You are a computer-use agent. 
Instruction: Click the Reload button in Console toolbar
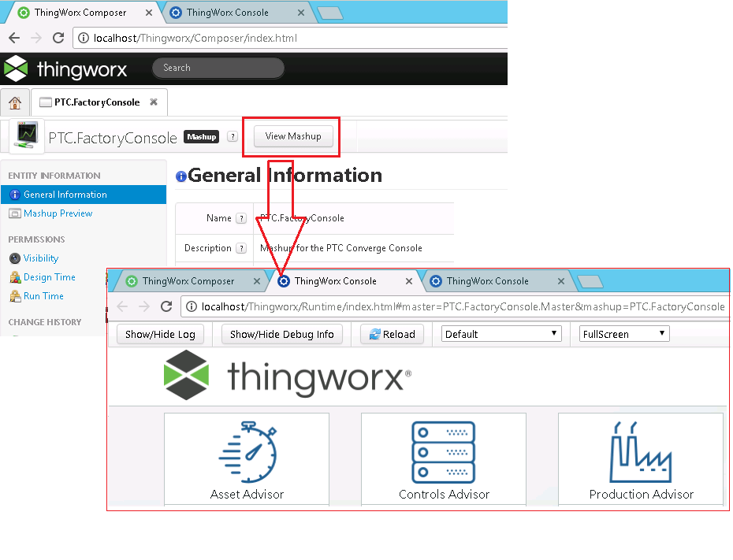[392, 335]
